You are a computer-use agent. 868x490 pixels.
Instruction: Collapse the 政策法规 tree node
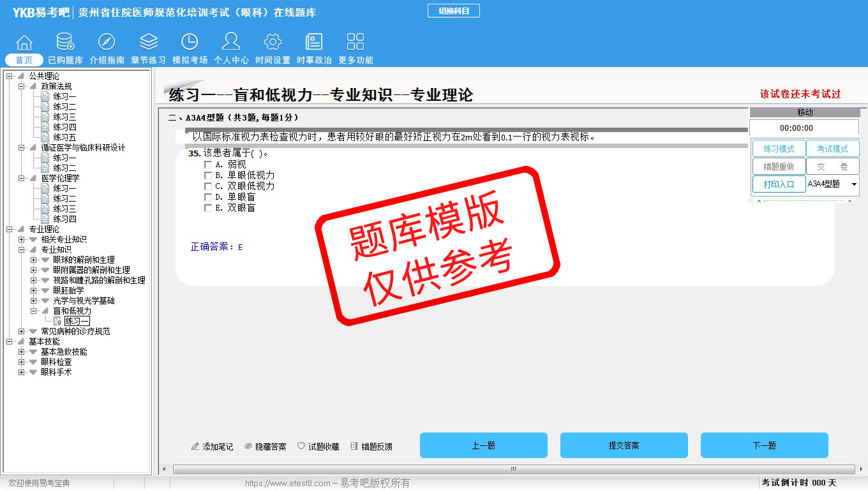22,86
